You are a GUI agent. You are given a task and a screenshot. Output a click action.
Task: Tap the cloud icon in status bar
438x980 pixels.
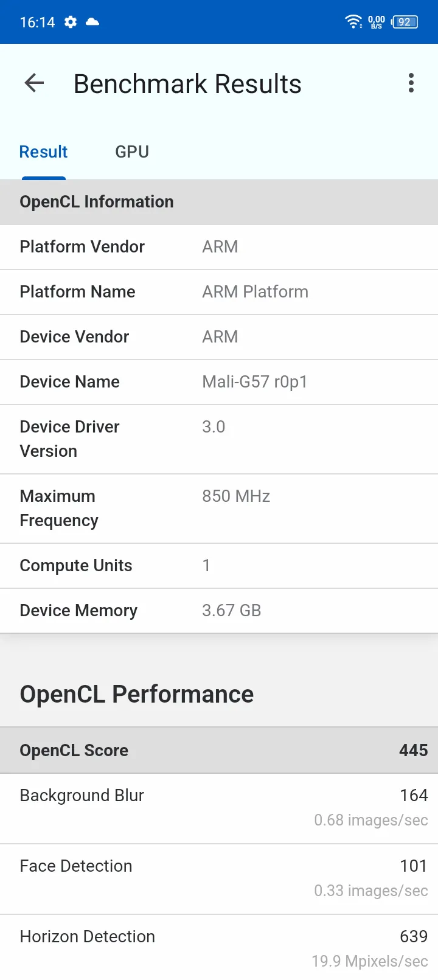(x=92, y=22)
